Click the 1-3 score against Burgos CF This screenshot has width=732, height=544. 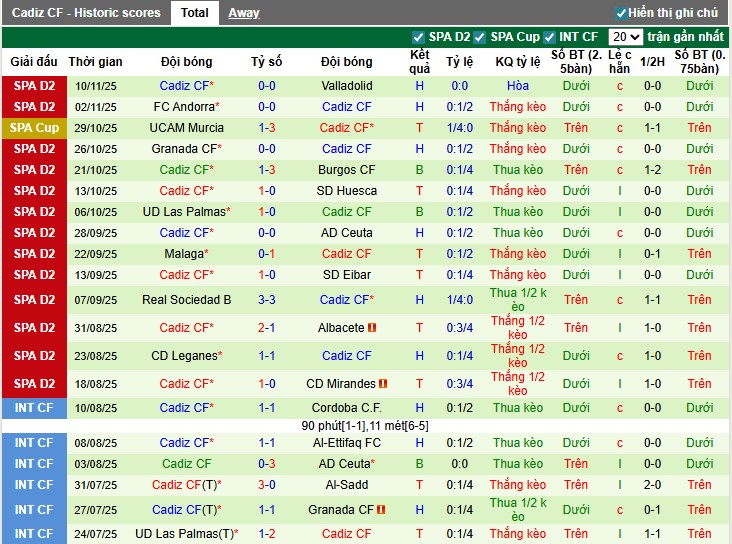click(267, 170)
